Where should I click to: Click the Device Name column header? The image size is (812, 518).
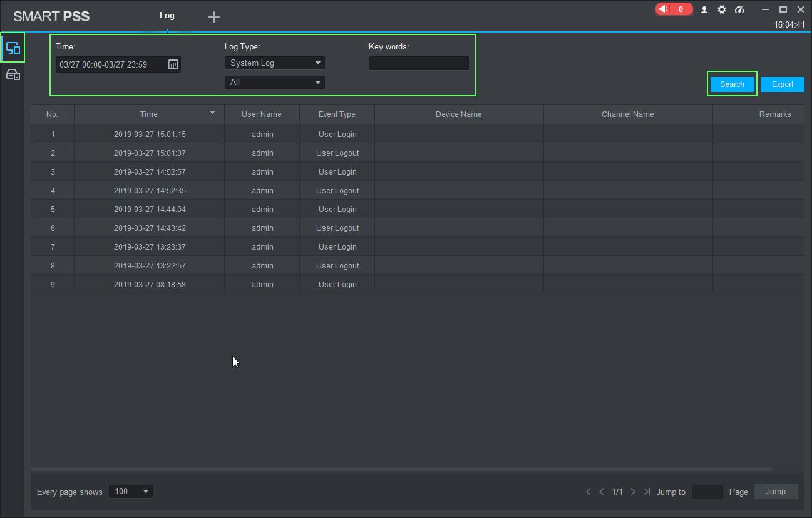[459, 114]
